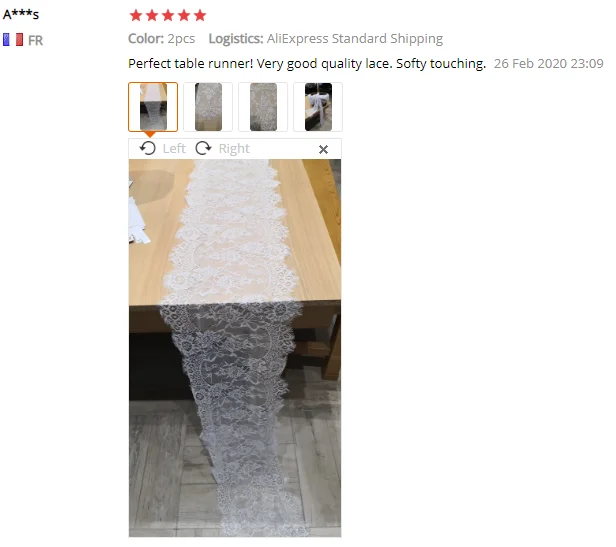Select the first review thumbnail with orange border
Viewport: 616px width, 547px height.
pyautogui.click(x=153, y=107)
